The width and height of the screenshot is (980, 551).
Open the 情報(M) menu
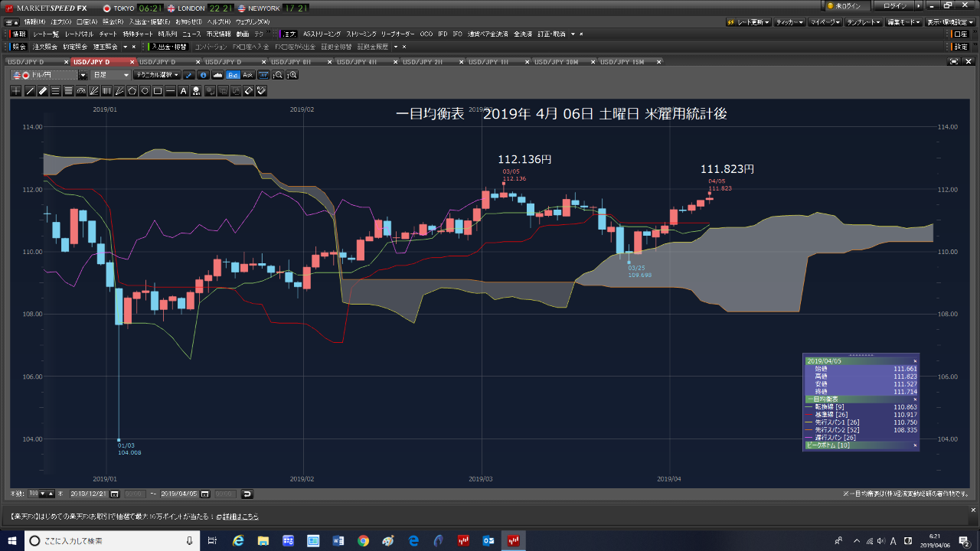(36, 21)
